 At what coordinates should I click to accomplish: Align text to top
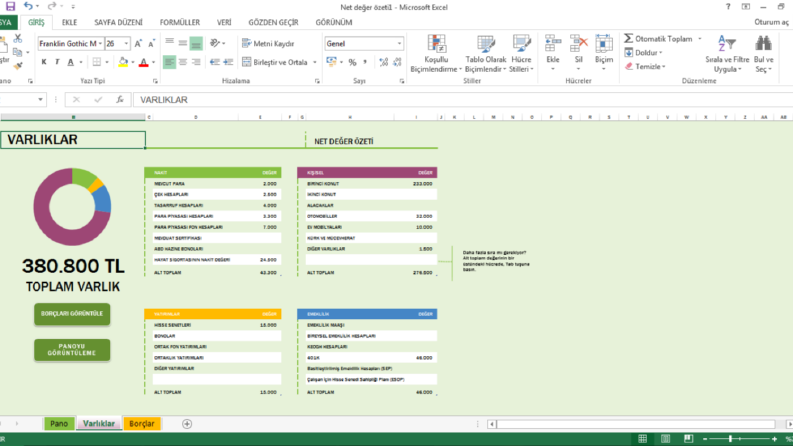169,43
